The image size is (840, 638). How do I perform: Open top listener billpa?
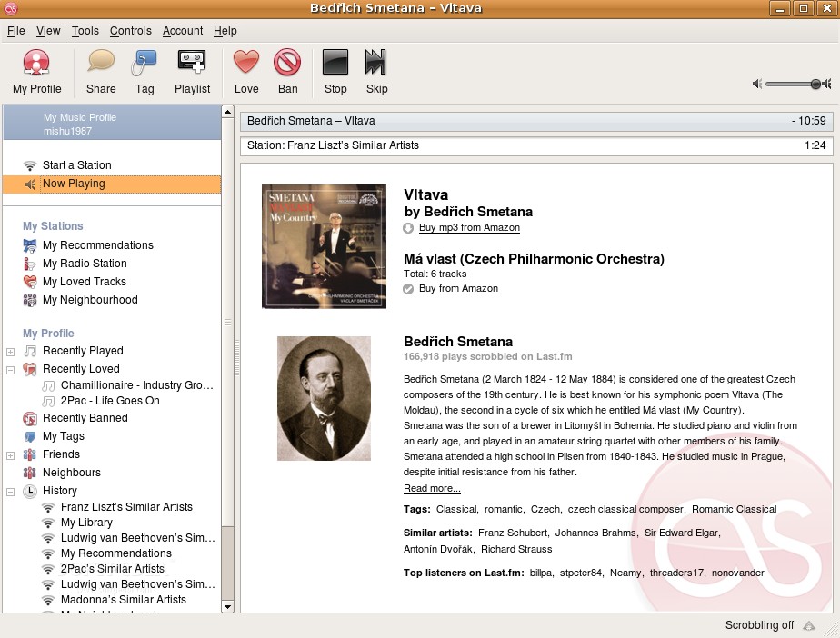coord(541,573)
